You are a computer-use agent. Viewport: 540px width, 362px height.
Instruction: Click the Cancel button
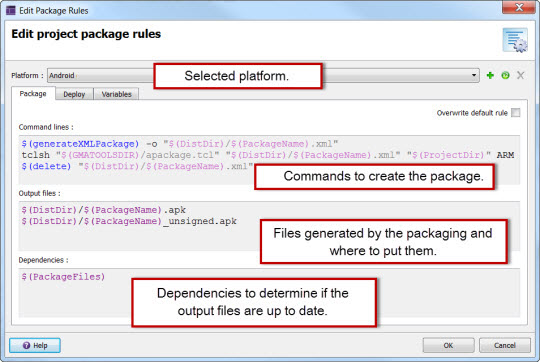tap(505, 345)
